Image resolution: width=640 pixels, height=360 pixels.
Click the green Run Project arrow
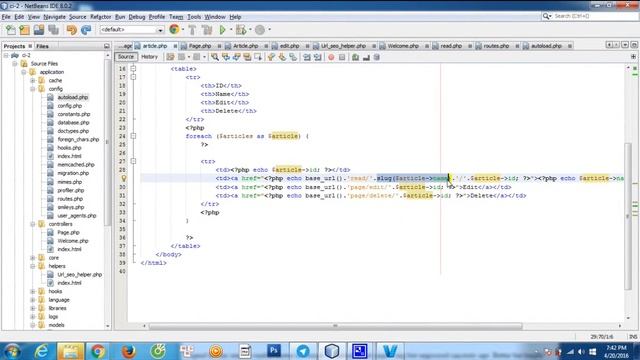click(223, 29)
